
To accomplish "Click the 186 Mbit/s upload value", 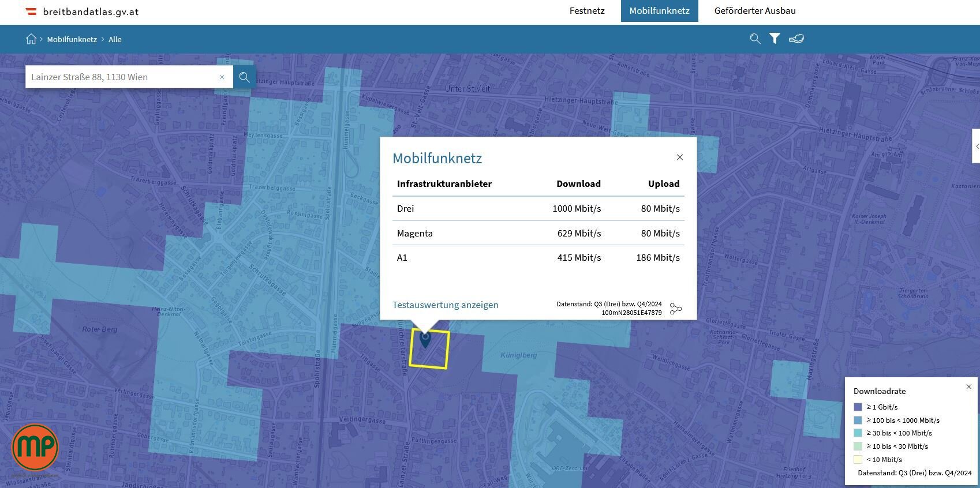I will [658, 257].
